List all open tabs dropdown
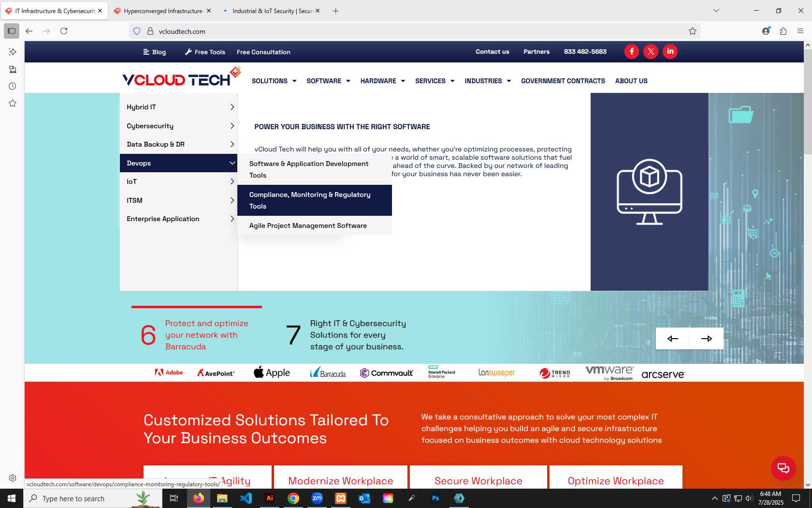812x508 pixels. [x=716, y=11]
